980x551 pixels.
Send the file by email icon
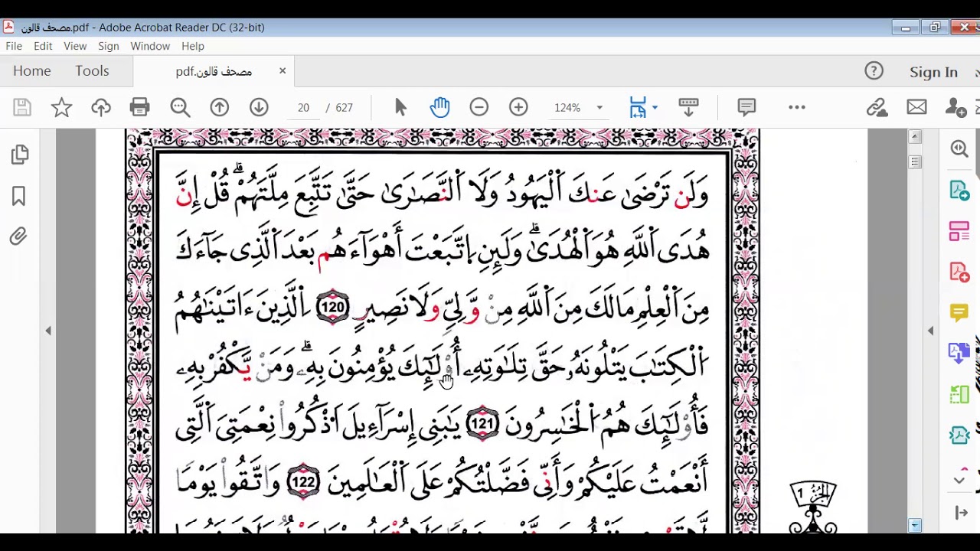click(x=916, y=108)
